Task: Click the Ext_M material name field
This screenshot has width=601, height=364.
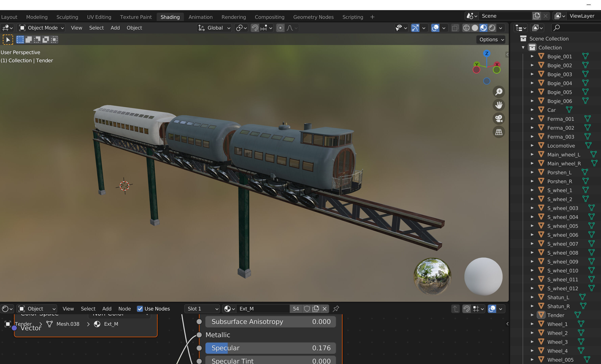Action: coord(263,309)
